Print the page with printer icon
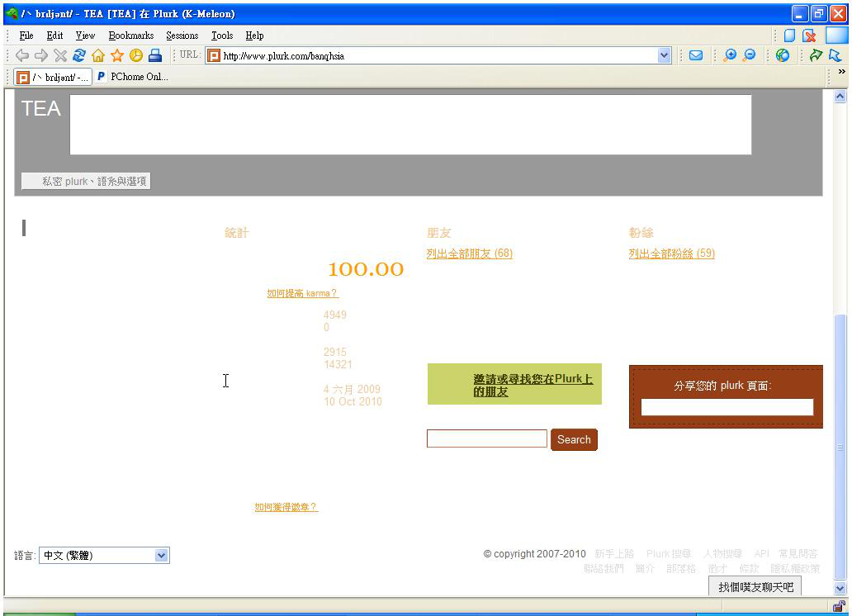 155,55
